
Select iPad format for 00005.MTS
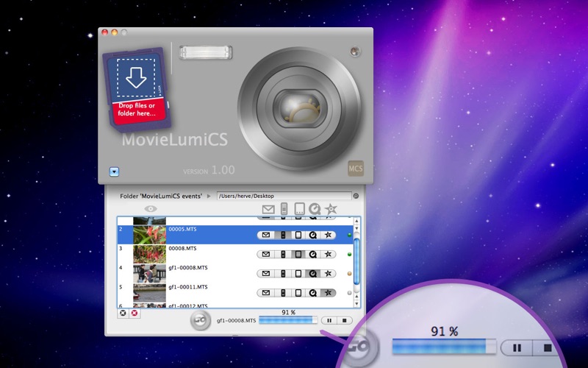(x=298, y=235)
